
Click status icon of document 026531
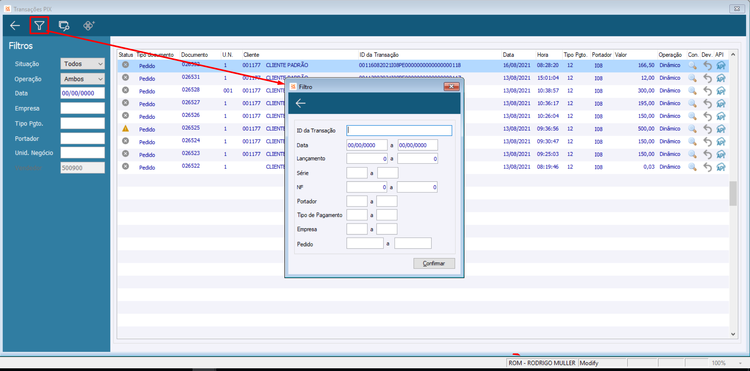[125, 77]
